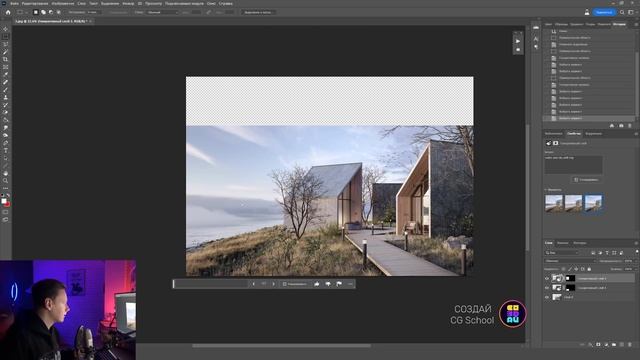
Task: Toggle lock all in Layers panel
Action: [589, 269]
